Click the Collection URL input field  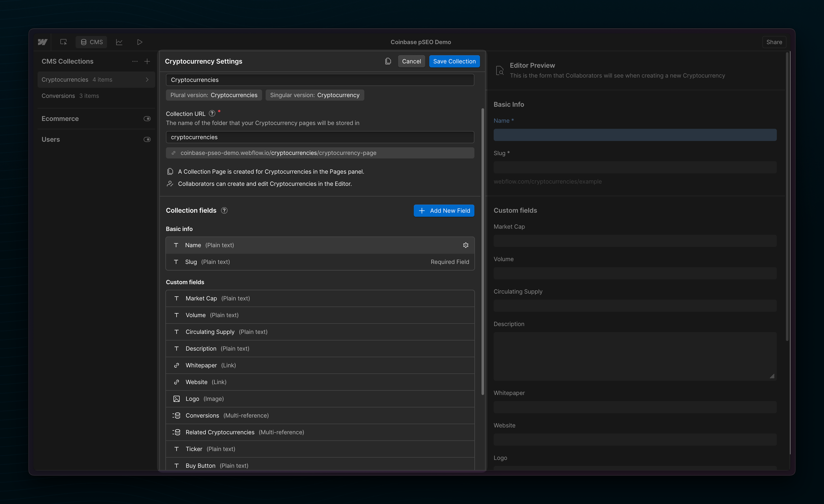(x=320, y=136)
